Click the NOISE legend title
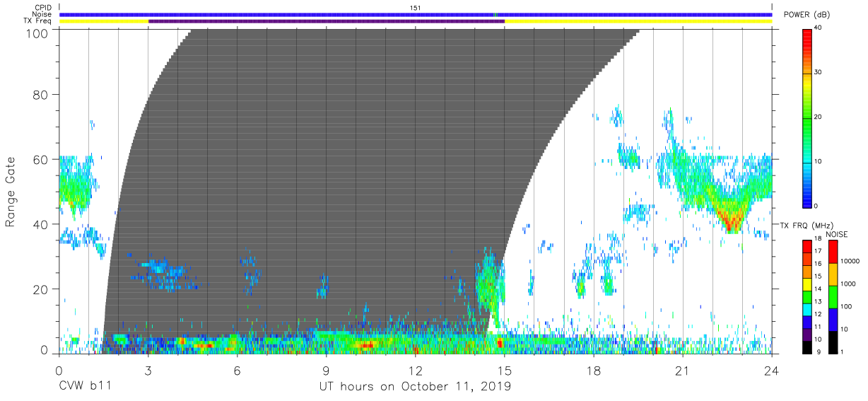Viewport: 868px width, 401px height. (x=838, y=234)
